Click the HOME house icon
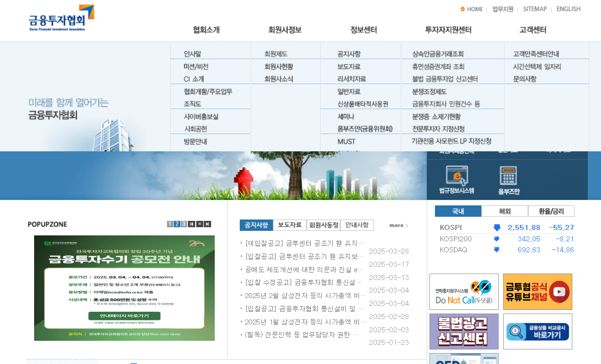This screenshot has width=601, height=364. (462, 9)
